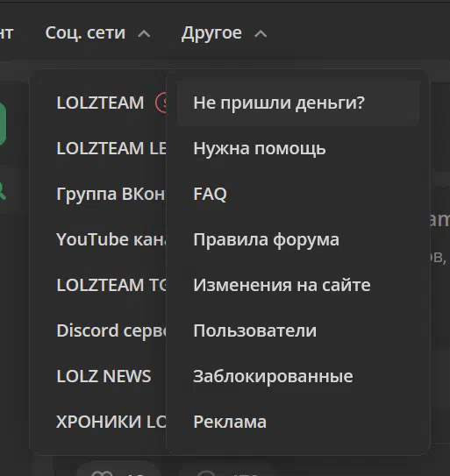Open FAQ from the dropdown
The width and height of the screenshot is (450, 476).
click(298, 194)
